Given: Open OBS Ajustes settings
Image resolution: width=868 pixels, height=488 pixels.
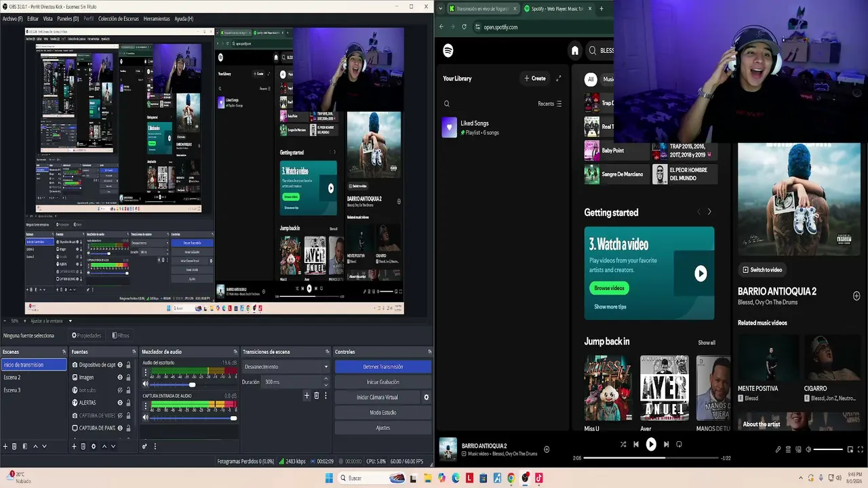Looking at the screenshot, I should click(x=383, y=428).
